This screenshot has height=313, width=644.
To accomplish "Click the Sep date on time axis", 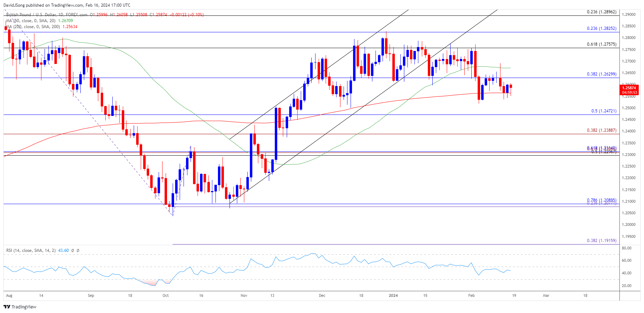I will (91, 296).
